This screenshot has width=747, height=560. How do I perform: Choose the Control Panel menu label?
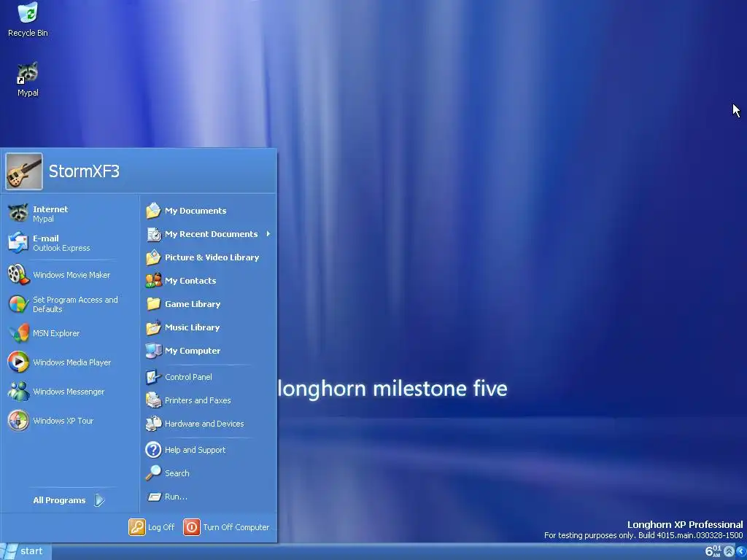188,377
